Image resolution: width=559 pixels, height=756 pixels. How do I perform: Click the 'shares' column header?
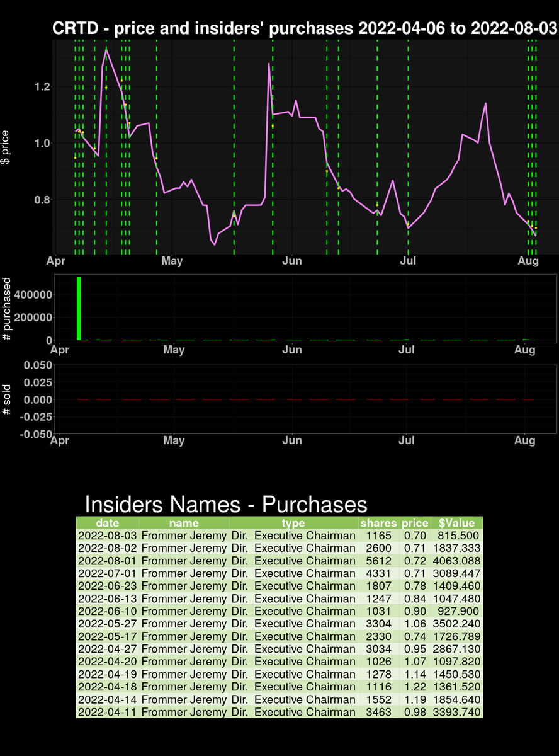[x=378, y=523]
